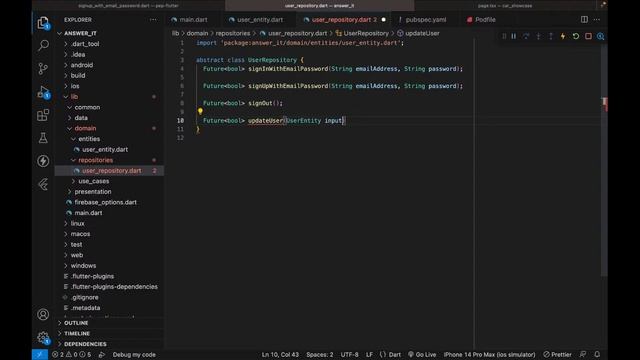This screenshot has height=360, width=640.
Task: Change Spaces: 2 indentation setting
Action: point(320,354)
